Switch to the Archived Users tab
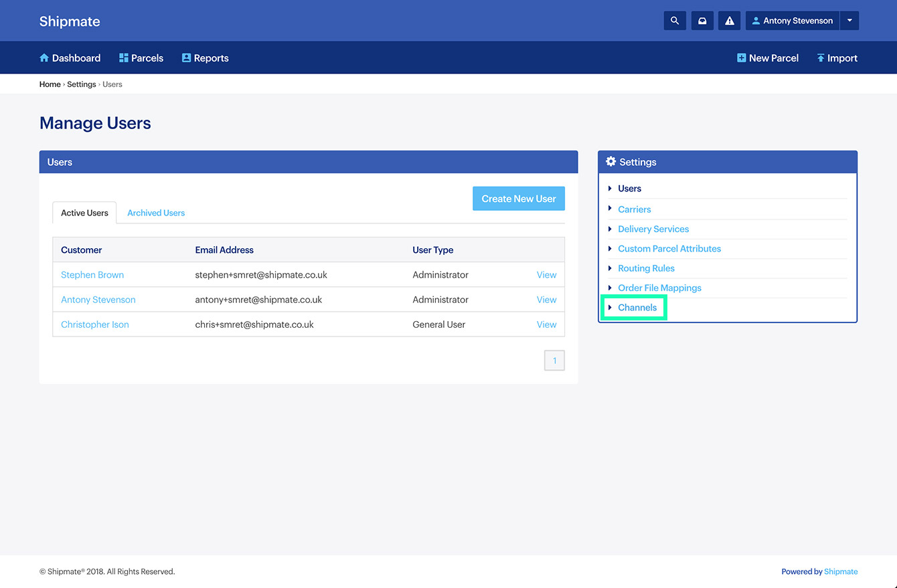The image size is (897, 588). [156, 213]
